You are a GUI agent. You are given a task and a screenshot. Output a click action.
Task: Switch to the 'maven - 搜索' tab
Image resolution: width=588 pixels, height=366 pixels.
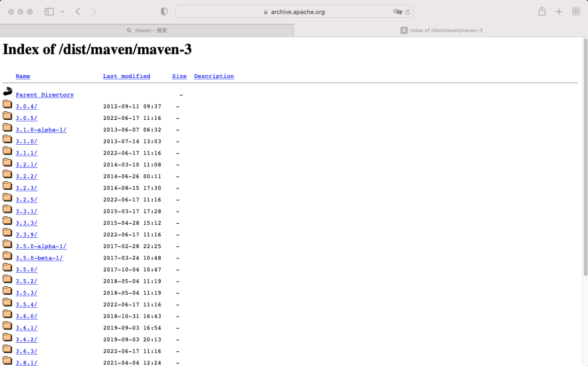(147, 30)
